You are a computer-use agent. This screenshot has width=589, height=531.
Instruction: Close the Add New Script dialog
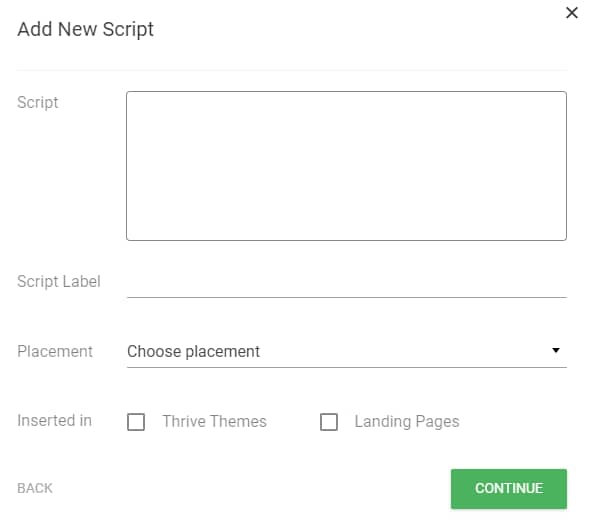572,13
